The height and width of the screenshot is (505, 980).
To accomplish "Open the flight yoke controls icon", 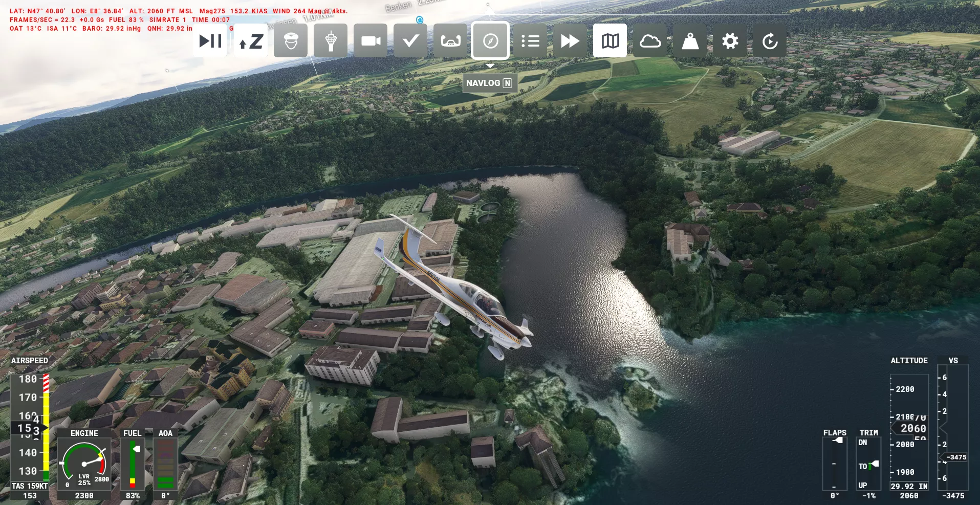I will pyautogui.click(x=450, y=40).
